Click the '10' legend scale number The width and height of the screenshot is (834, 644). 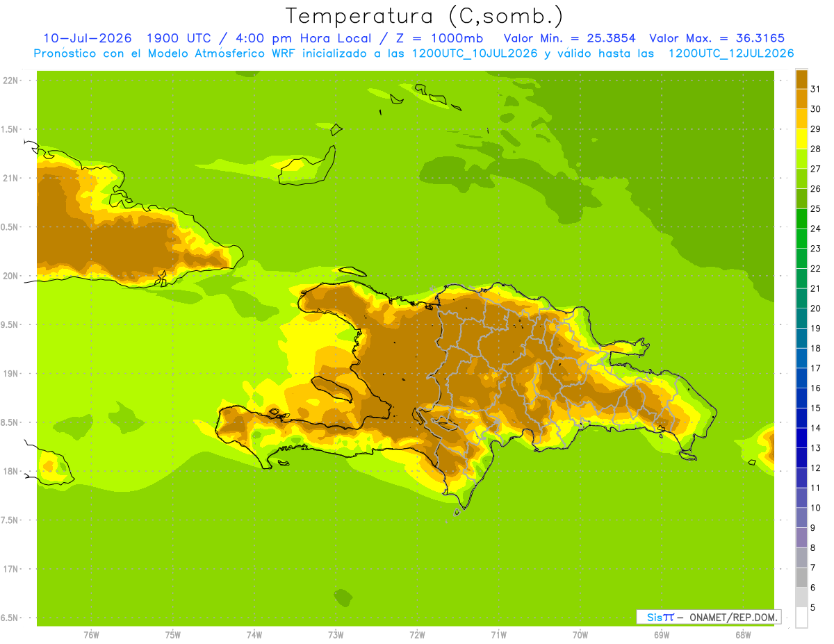pos(815,508)
